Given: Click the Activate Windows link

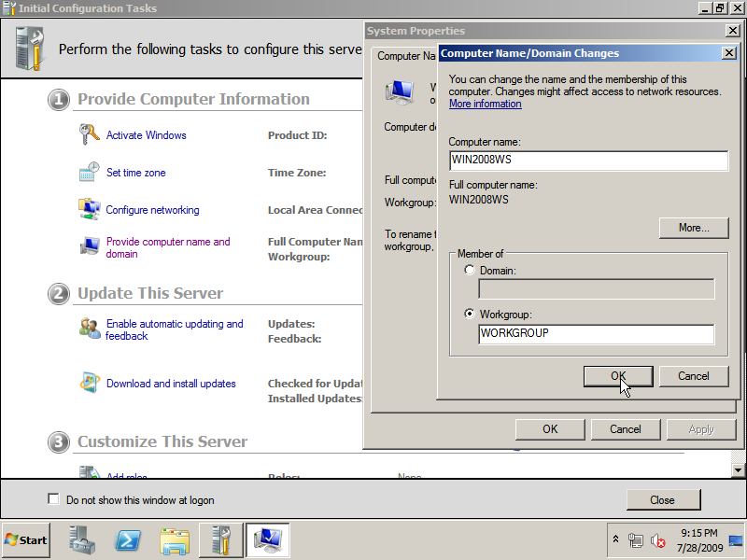Looking at the screenshot, I should [147, 135].
